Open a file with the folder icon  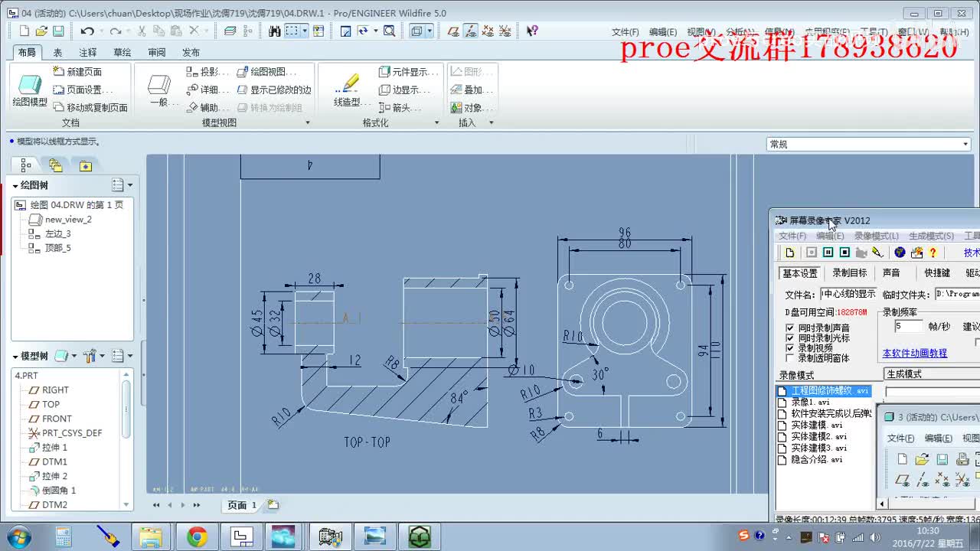[41, 31]
